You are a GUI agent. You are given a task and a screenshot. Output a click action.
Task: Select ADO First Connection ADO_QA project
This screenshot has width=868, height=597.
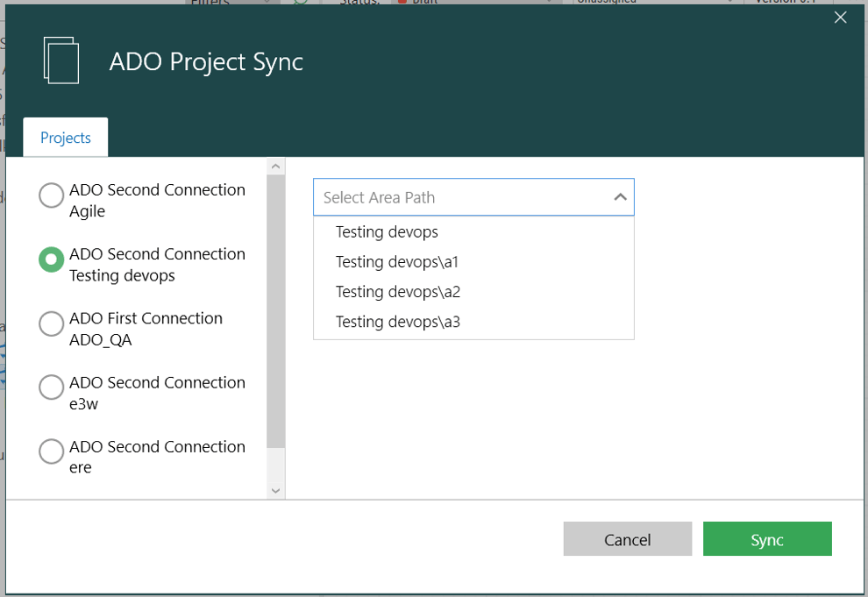(50, 324)
